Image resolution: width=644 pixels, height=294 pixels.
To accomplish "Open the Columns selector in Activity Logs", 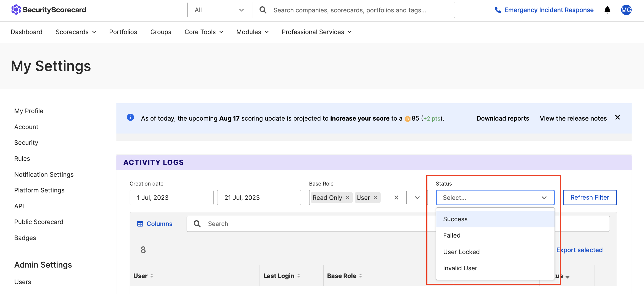I will [x=155, y=224].
